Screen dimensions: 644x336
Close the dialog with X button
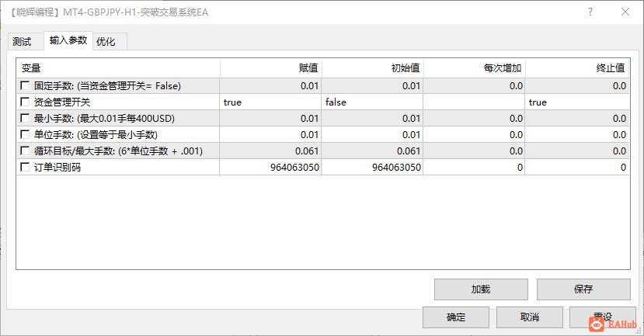pos(625,12)
